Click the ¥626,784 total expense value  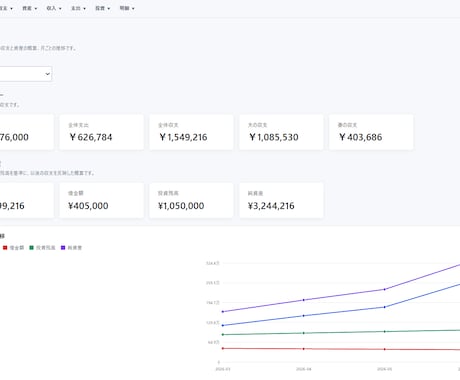click(91, 137)
